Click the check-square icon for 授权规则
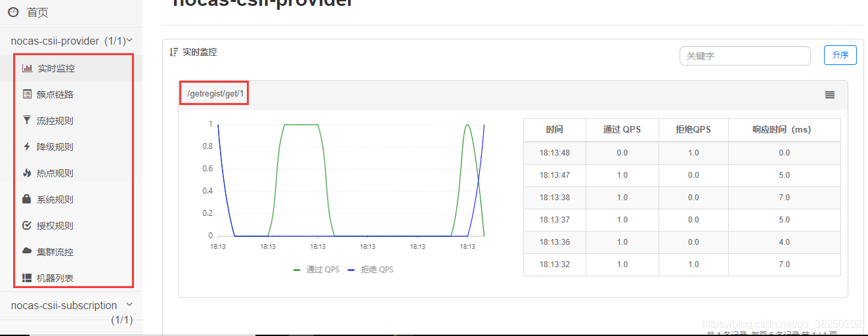The width and height of the screenshot is (868, 336). 27,225
